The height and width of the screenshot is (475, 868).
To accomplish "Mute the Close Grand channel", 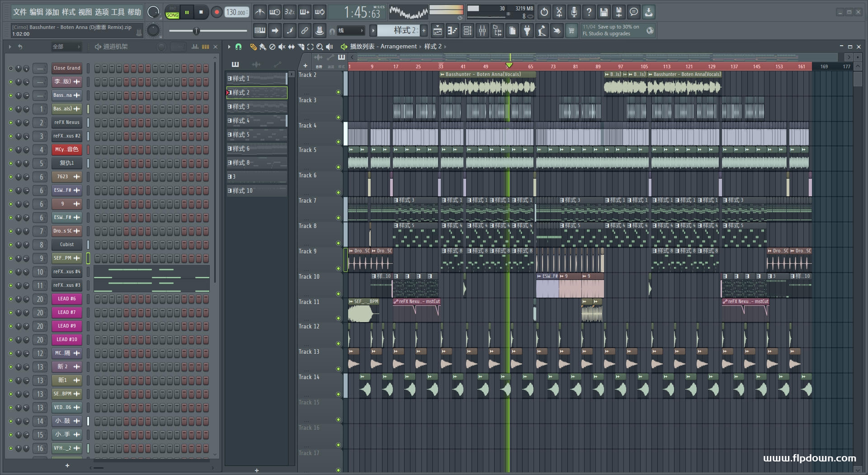I will point(11,68).
